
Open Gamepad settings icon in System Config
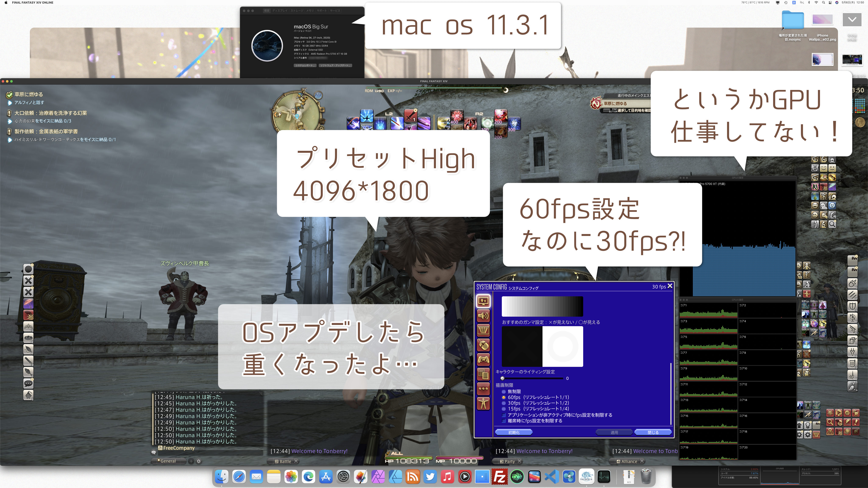[x=483, y=360]
